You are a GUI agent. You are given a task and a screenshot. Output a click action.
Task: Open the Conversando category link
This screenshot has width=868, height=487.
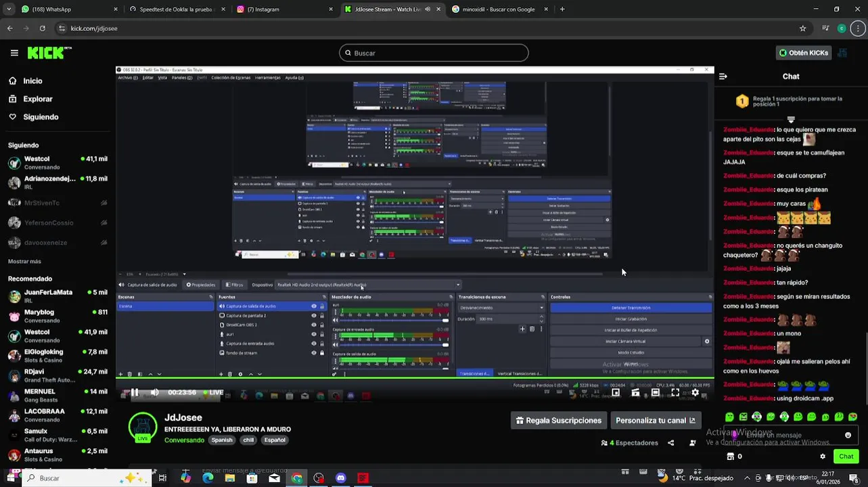[x=184, y=440]
